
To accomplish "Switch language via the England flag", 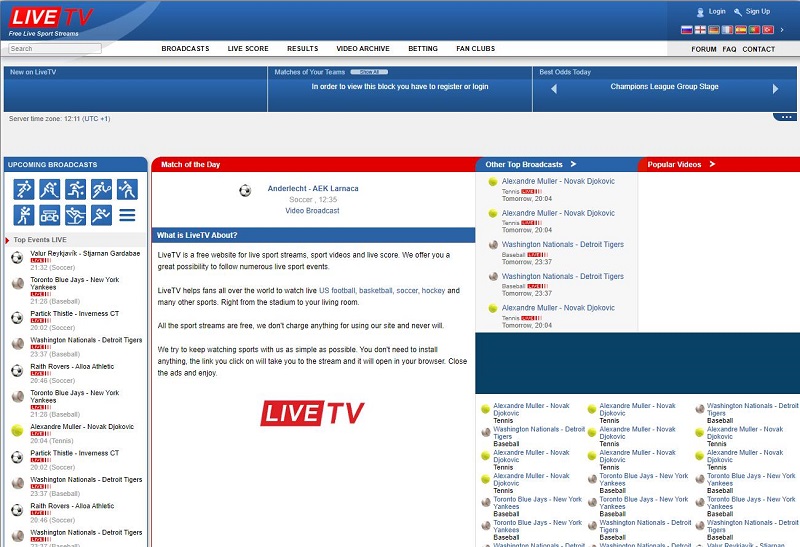I will [701, 30].
